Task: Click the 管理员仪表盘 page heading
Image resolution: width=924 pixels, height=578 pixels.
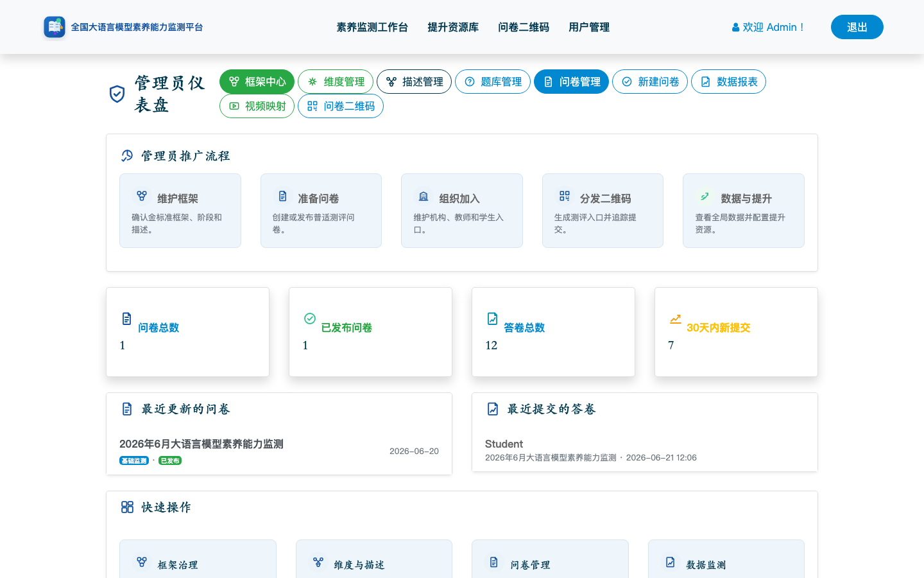Action: (170, 94)
